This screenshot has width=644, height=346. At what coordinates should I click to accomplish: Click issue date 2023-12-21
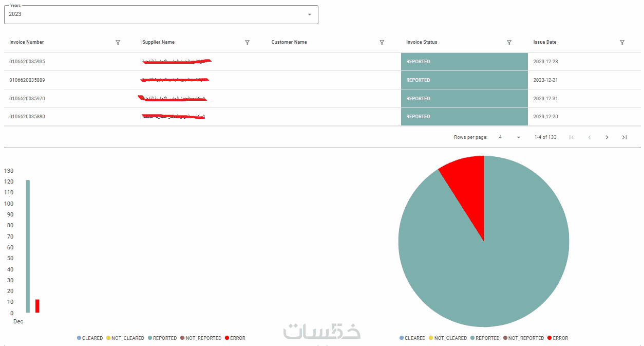(x=546, y=80)
